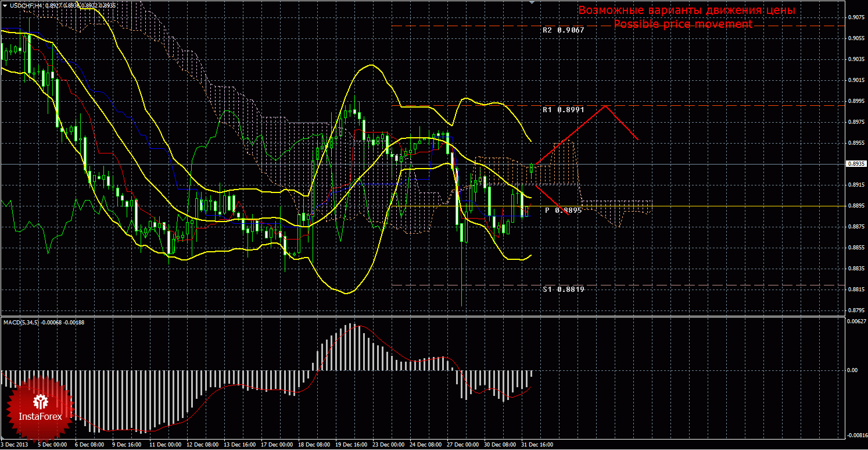Click 0.9055 on the price scale

pyautogui.click(x=855, y=38)
